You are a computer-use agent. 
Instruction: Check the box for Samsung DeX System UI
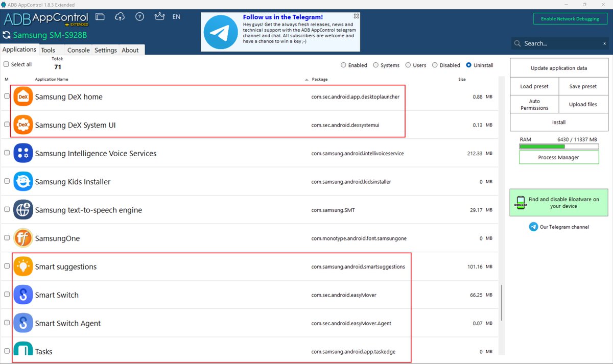[x=7, y=124]
